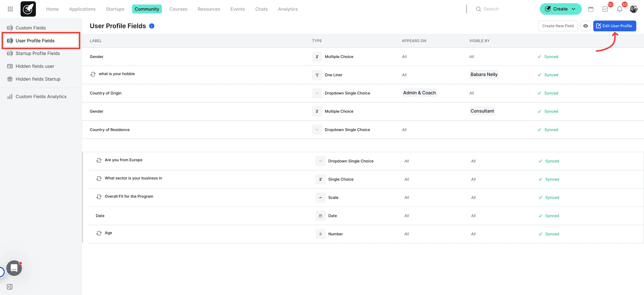Click the LABEL column header
The image size is (644, 295).
pos(95,41)
